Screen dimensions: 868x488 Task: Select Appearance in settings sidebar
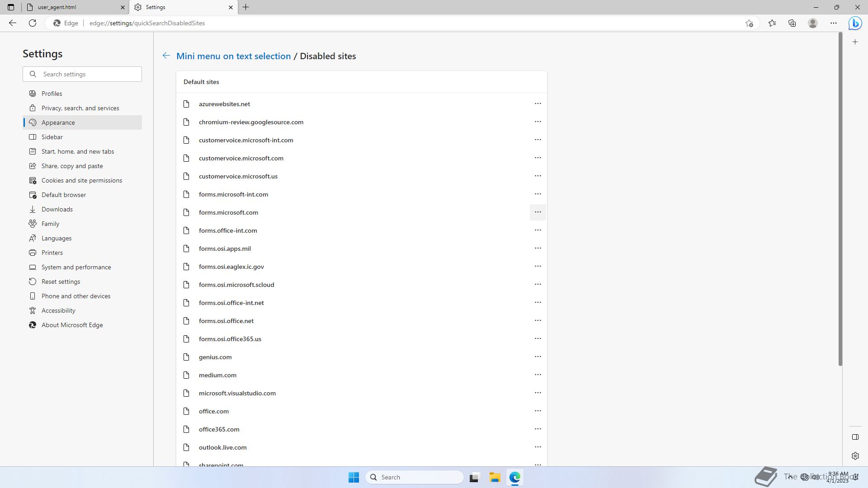82,122
